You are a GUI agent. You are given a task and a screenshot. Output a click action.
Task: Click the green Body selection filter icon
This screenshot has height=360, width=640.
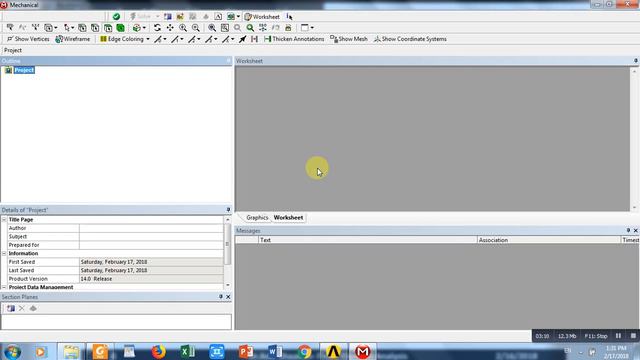click(120, 28)
